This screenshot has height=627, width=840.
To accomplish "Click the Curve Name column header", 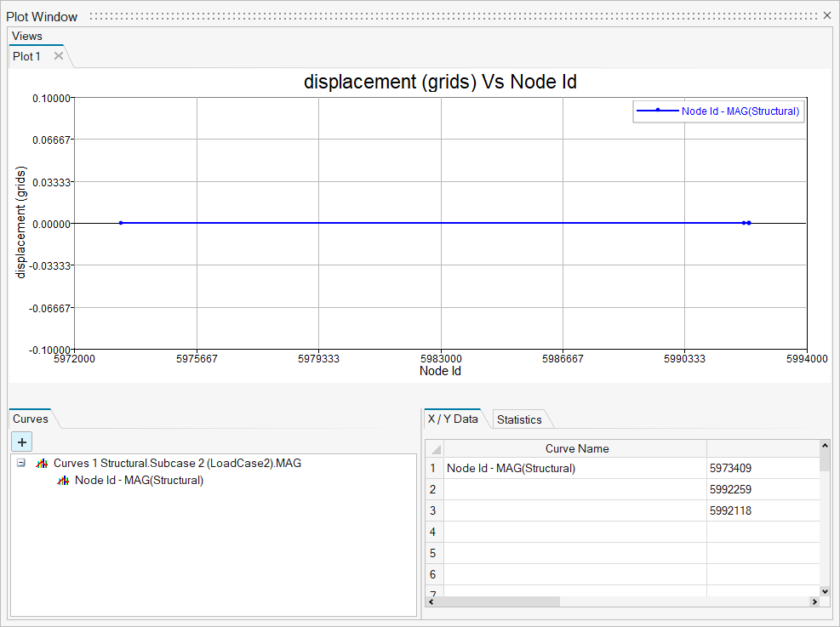I will click(x=576, y=449).
